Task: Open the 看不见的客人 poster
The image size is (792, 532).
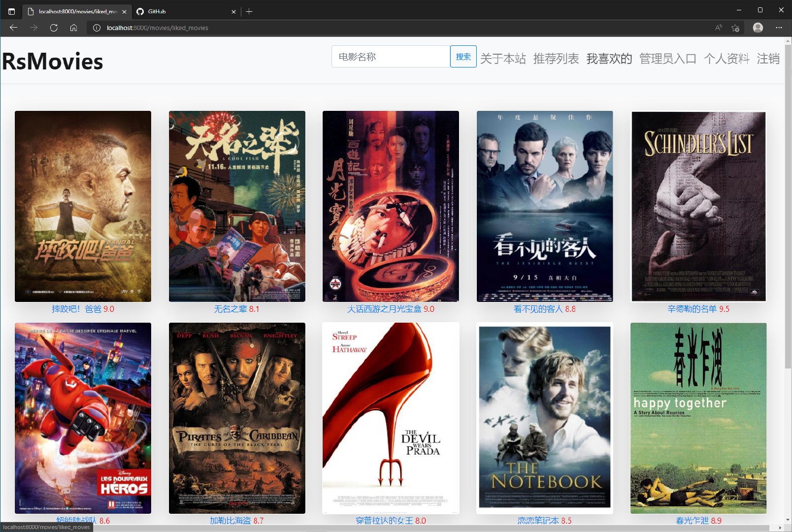Action: (545, 206)
